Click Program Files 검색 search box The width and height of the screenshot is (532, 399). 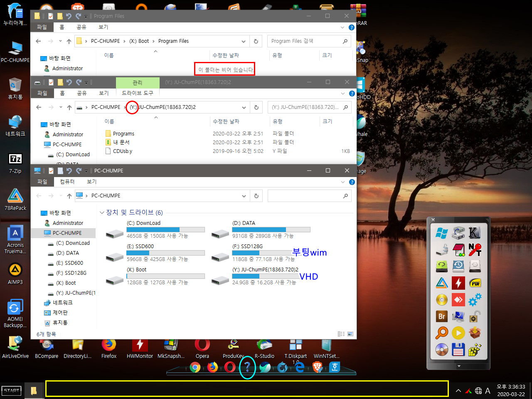pyautogui.click(x=309, y=41)
